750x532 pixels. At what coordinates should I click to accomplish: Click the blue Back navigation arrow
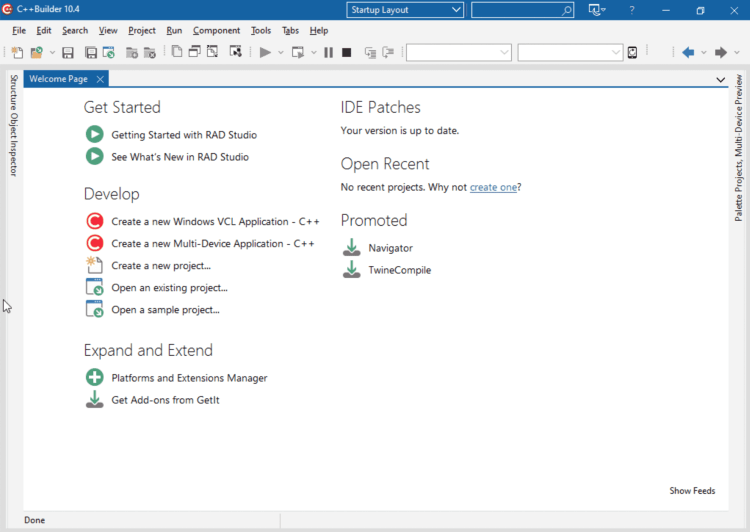click(688, 52)
